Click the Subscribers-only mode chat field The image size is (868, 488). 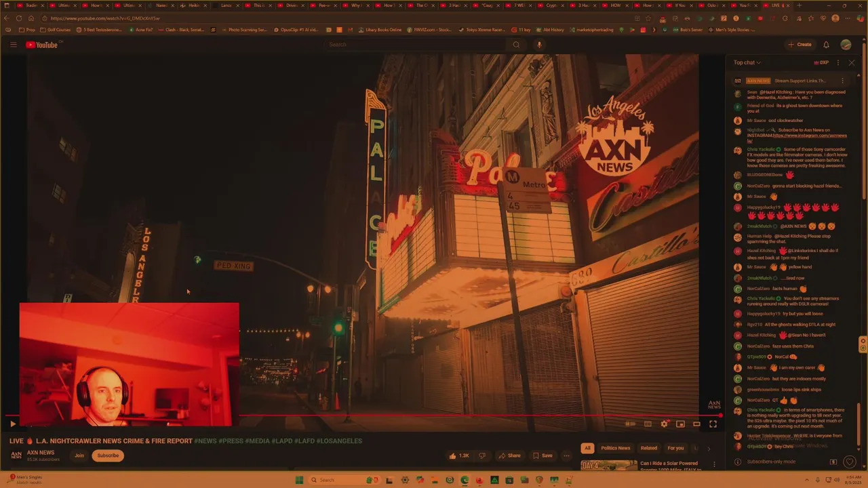click(x=783, y=462)
